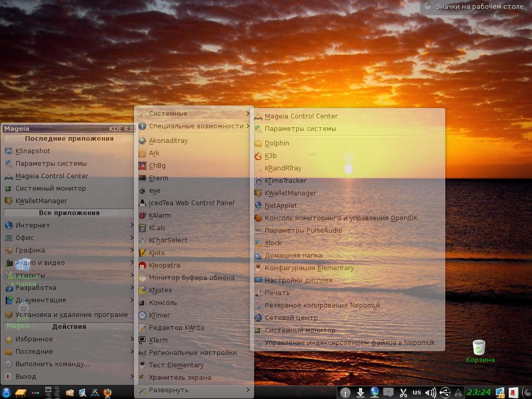
Task: Launch Редактор KWrite
Action: (x=194, y=328)
